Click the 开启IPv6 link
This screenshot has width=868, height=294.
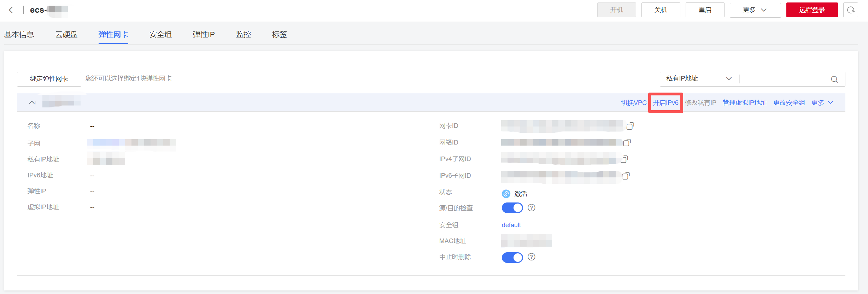665,103
